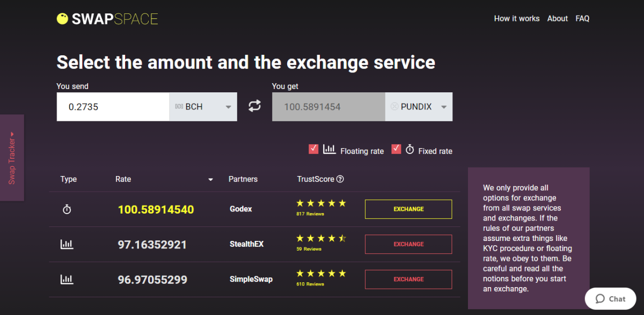
Task: Swap the send and receive currencies
Action: coord(254,106)
